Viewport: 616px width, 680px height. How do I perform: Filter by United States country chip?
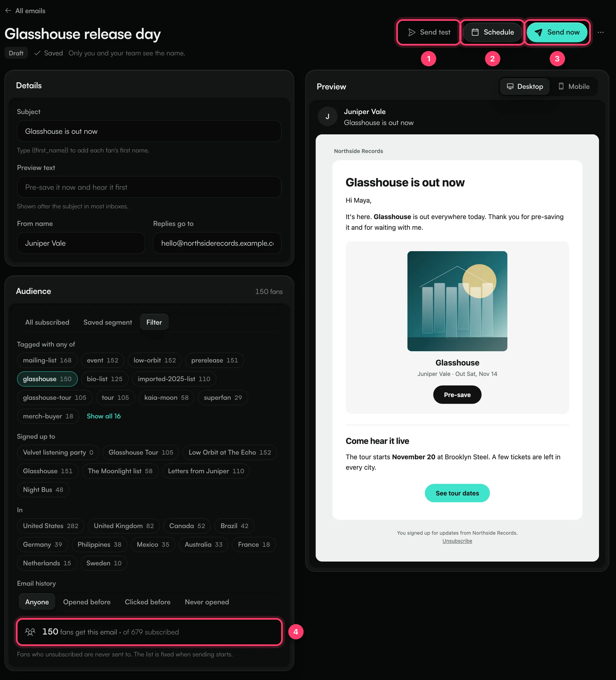[x=51, y=526]
